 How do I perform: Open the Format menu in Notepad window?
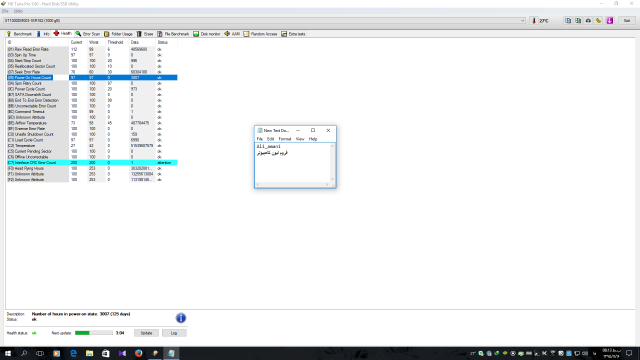pyautogui.click(x=285, y=139)
